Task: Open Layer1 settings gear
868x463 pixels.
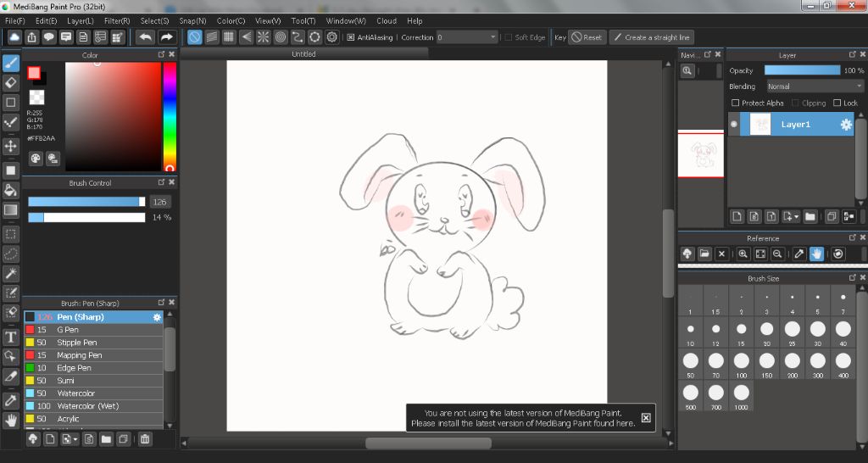Action: [x=845, y=125]
